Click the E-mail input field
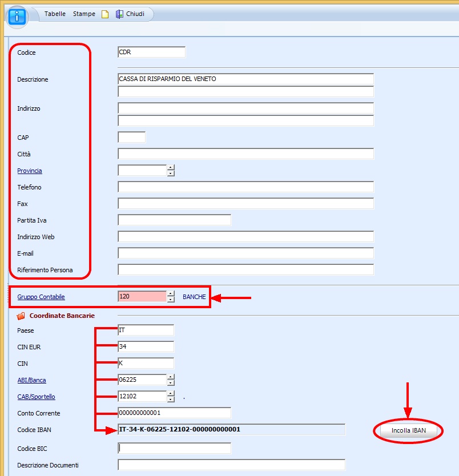 (245, 253)
